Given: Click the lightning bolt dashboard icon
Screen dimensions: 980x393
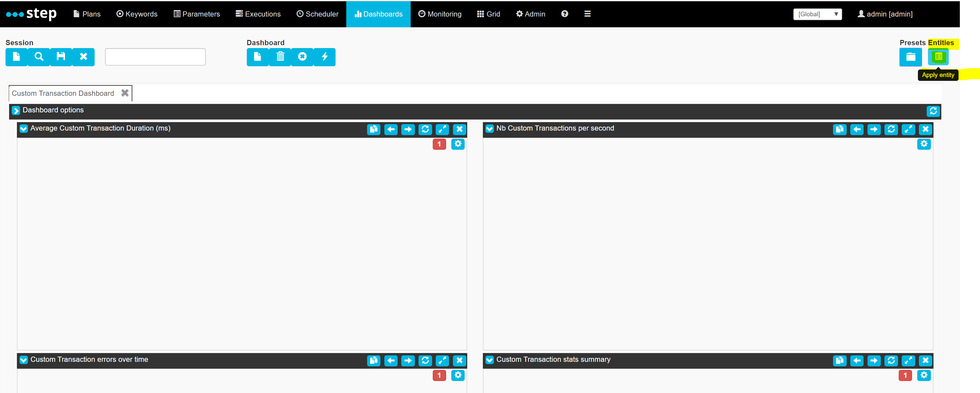Looking at the screenshot, I should (324, 57).
